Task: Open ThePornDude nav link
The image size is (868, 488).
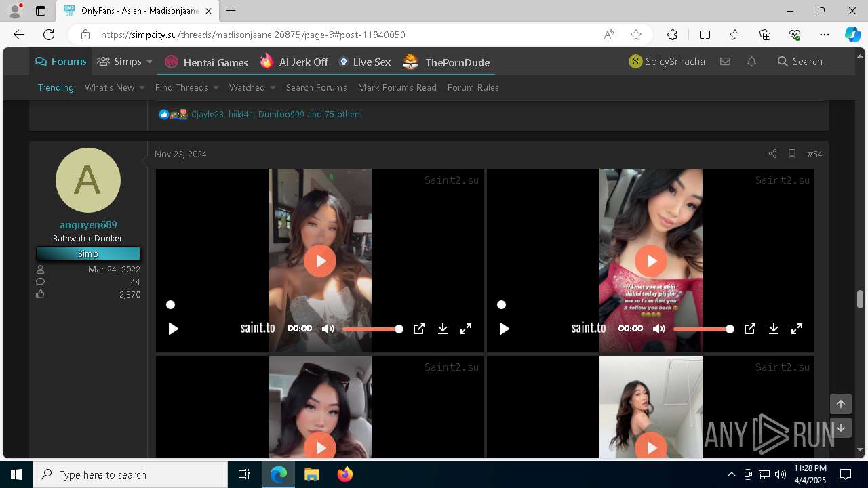Action: 446,62
